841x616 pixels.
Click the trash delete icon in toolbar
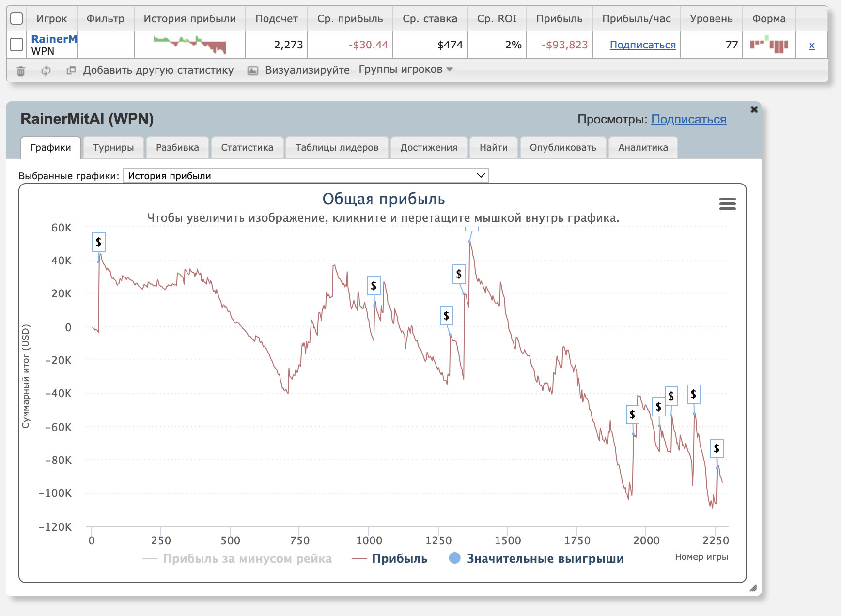point(21,71)
